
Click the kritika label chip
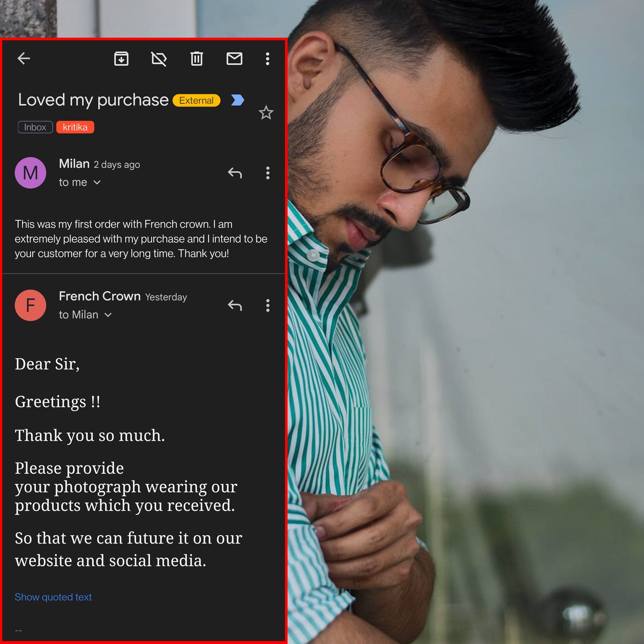point(75,127)
